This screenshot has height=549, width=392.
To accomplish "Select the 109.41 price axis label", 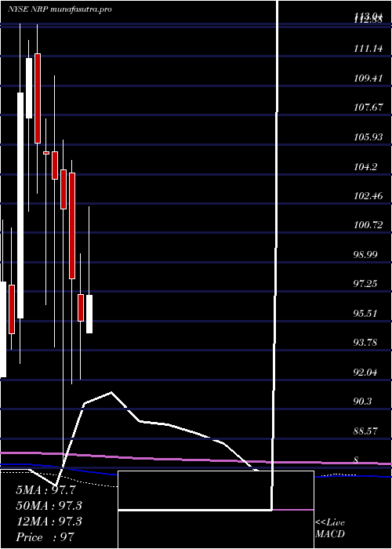I will click(368, 78).
